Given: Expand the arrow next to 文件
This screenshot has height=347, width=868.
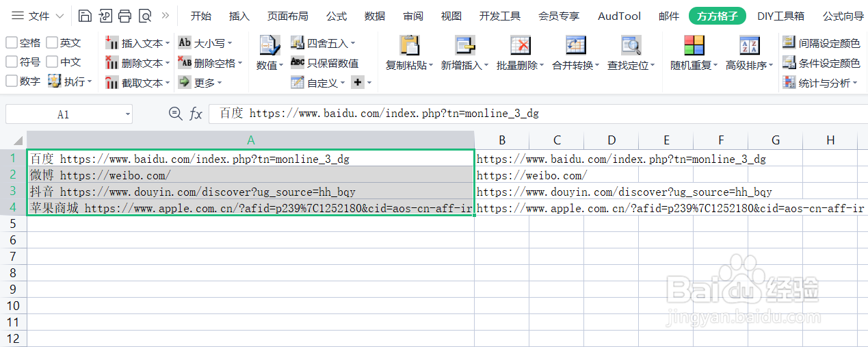Looking at the screenshot, I should [60, 16].
